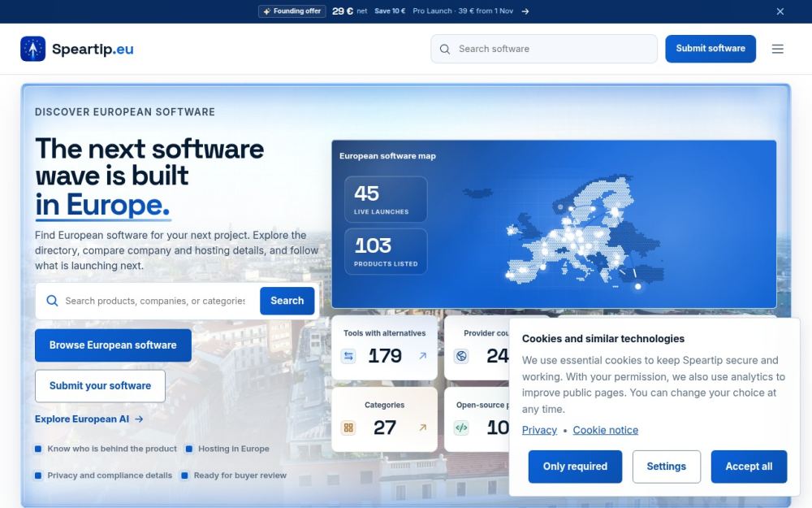Click the 103 Products Listed stat card
812x508 pixels.
(386, 251)
